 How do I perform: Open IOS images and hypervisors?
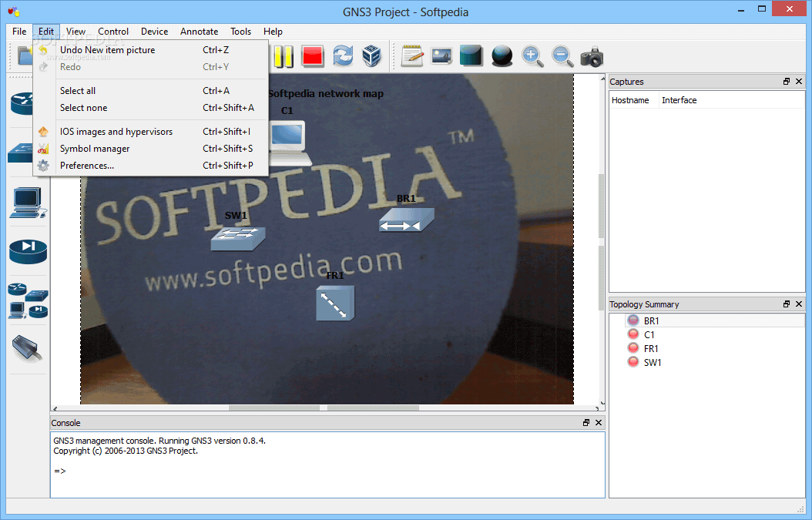[x=151, y=132]
